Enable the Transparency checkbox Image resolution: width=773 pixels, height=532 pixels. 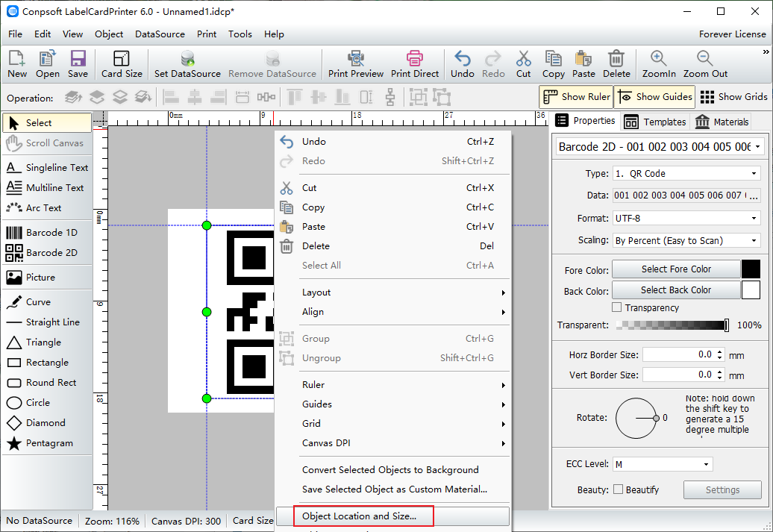click(616, 307)
